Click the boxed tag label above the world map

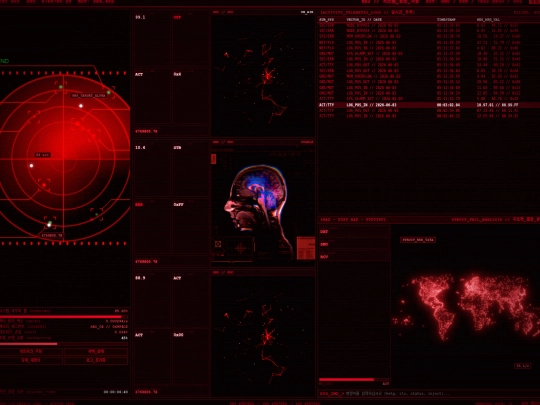(418, 240)
